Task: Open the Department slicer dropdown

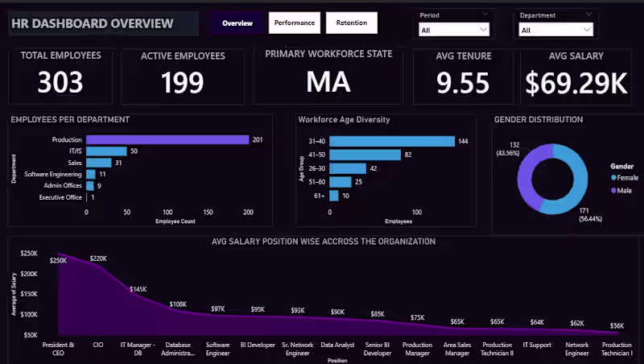Action: click(x=556, y=30)
